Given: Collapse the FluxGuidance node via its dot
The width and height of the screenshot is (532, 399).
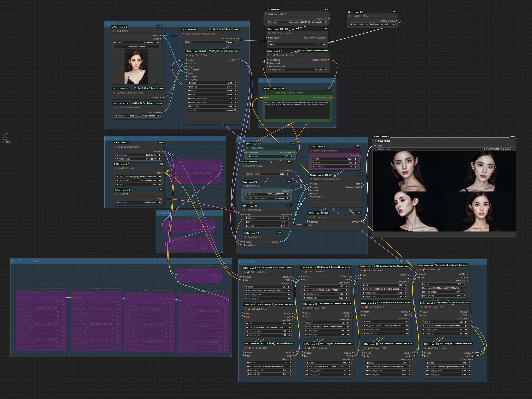Looking at the screenshot, I should point(247,148).
